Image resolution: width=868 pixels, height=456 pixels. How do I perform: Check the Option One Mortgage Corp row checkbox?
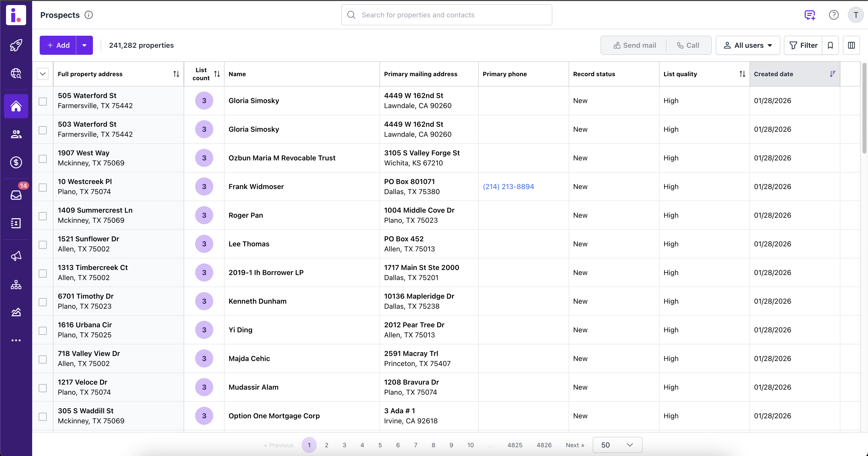tap(43, 417)
